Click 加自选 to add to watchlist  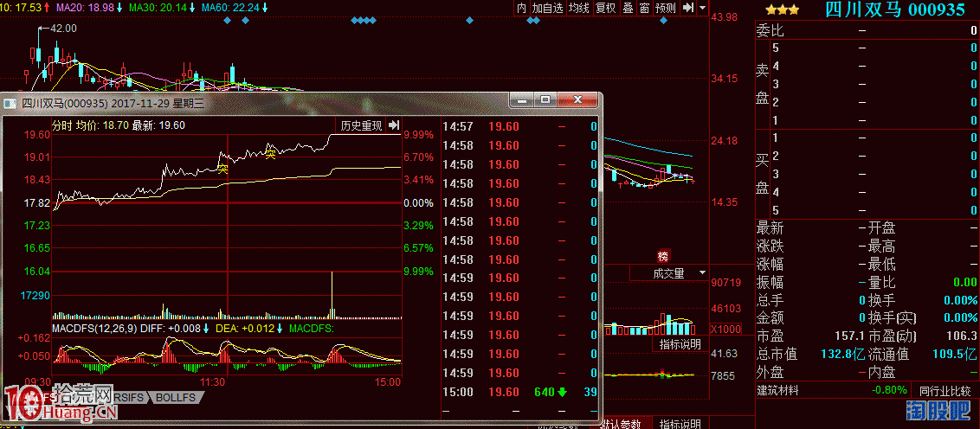click(547, 8)
